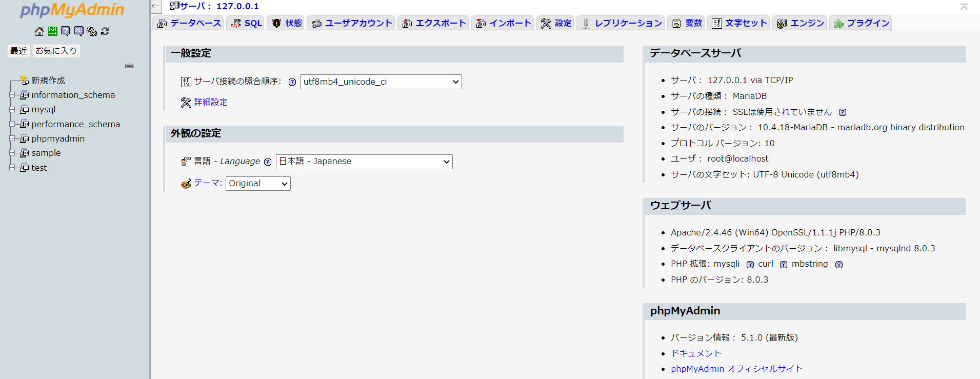Click help icon after SSLは使用されていません

coord(843,112)
